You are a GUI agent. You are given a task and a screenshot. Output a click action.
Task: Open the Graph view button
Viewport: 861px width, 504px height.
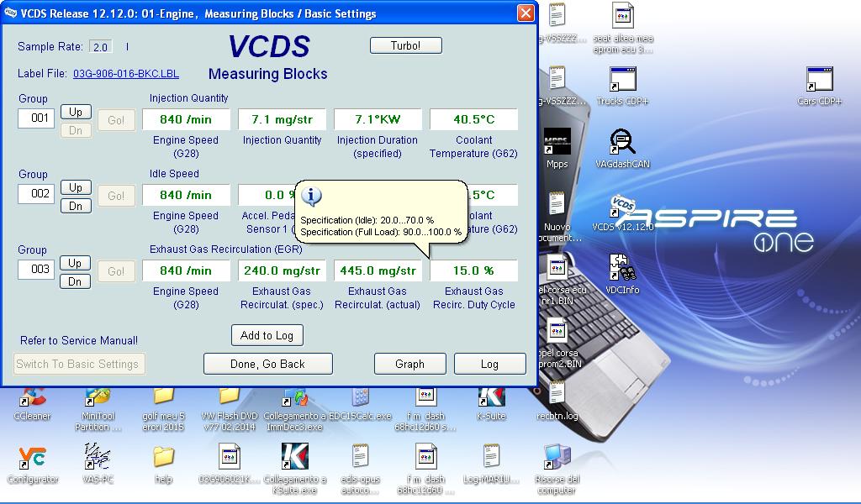tap(409, 364)
